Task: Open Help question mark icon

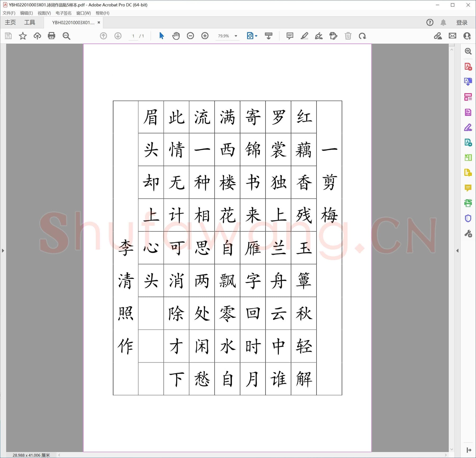Action: click(430, 22)
